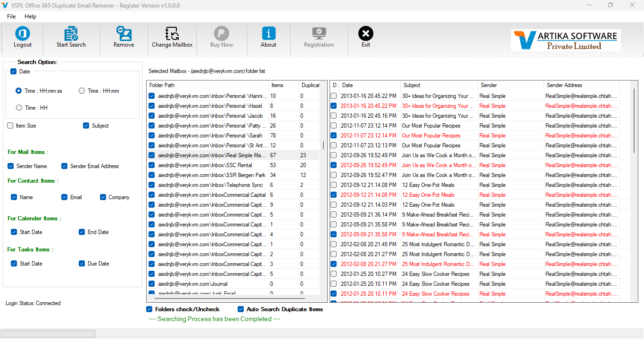Toggle the tasks Due Date checkbox

(82, 264)
